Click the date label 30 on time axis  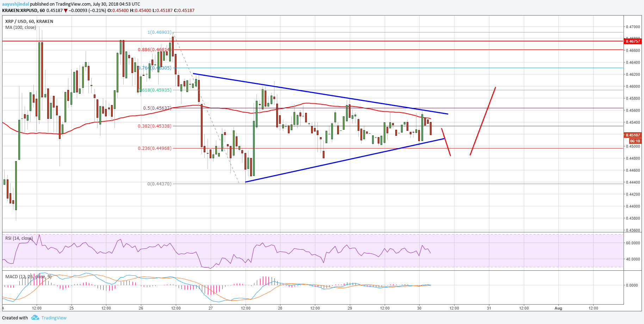click(x=419, y=308)
